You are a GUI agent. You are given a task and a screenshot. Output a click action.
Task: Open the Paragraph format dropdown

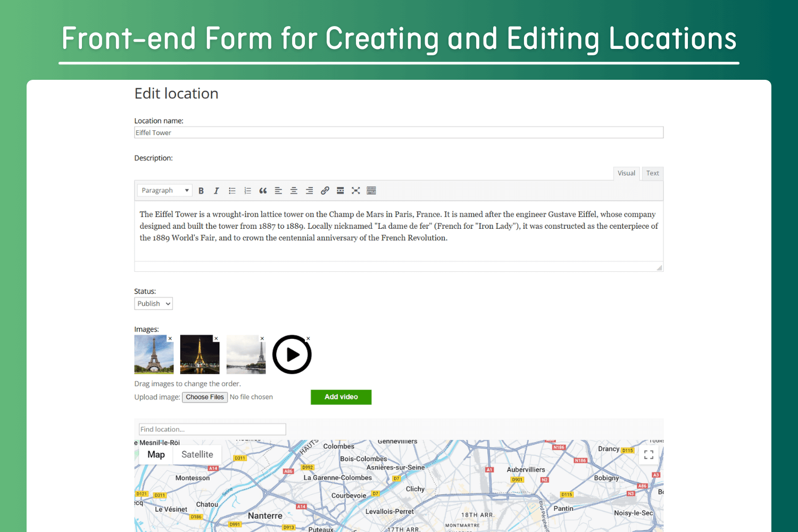165,190
